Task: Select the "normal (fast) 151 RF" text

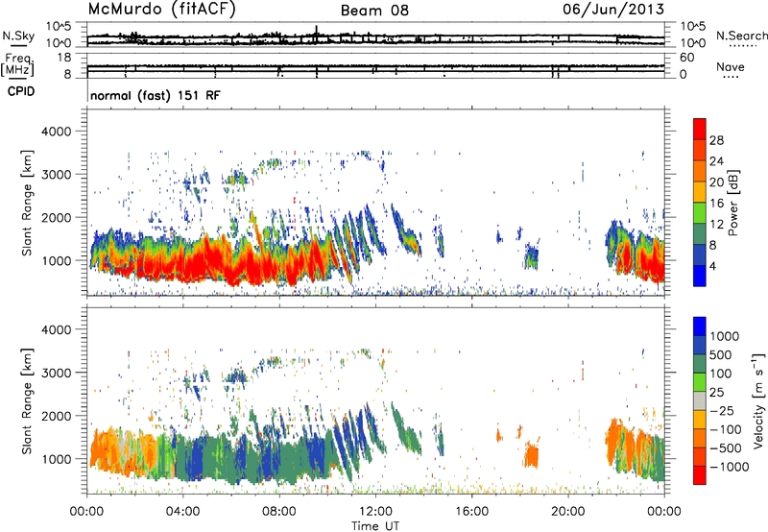Action: coord(156,95)
